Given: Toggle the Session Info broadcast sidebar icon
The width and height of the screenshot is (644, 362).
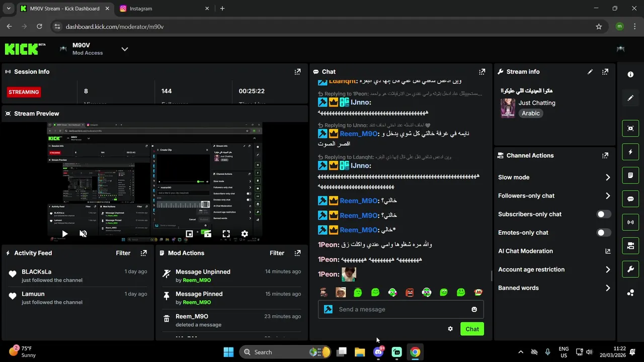Looking at the screenshot, I should [630, 222].
